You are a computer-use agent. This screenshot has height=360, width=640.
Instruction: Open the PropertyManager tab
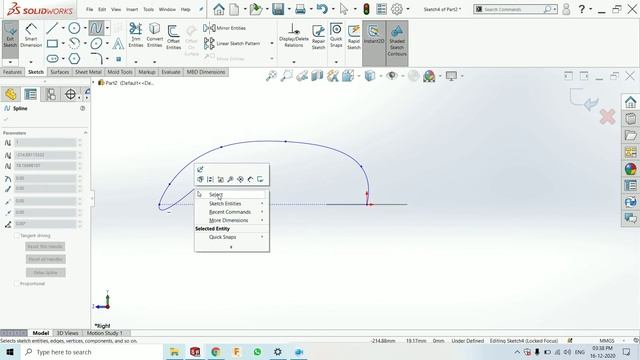[x=31, y=94]
